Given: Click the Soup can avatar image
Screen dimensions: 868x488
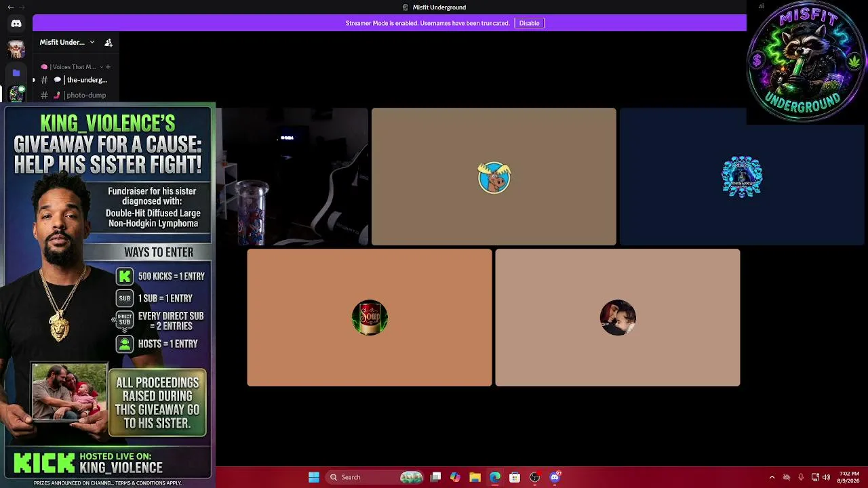Looking at the screenshot, I should tap(370, 317).
